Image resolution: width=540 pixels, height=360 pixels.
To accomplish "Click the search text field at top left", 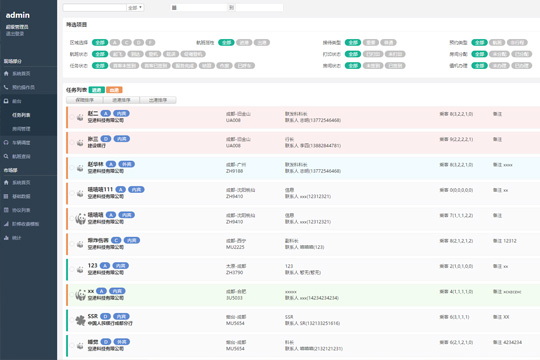I will tap(95, 8).
